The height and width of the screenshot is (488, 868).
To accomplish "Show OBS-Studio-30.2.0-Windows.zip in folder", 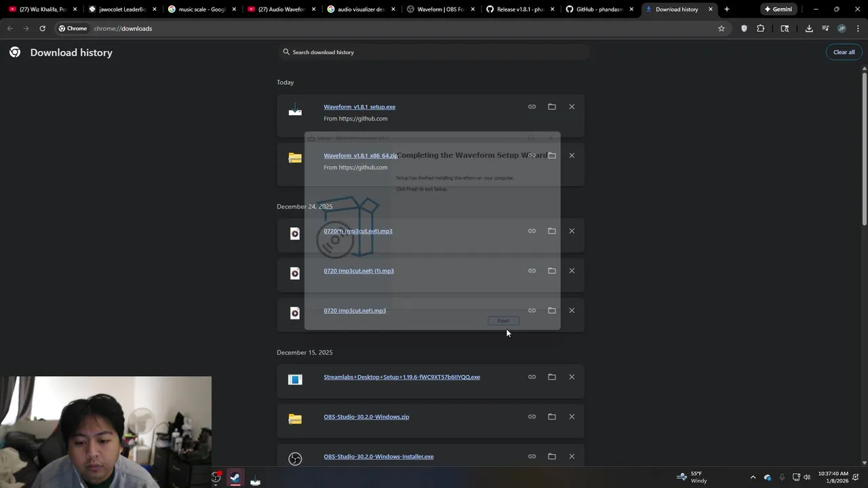I will pos(552,417).
